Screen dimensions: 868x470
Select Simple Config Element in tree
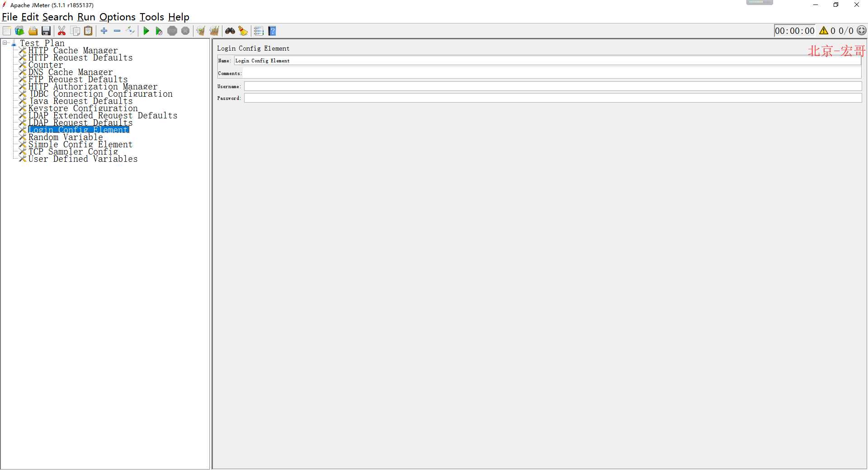pyautogui.click(x=80, y=145)
